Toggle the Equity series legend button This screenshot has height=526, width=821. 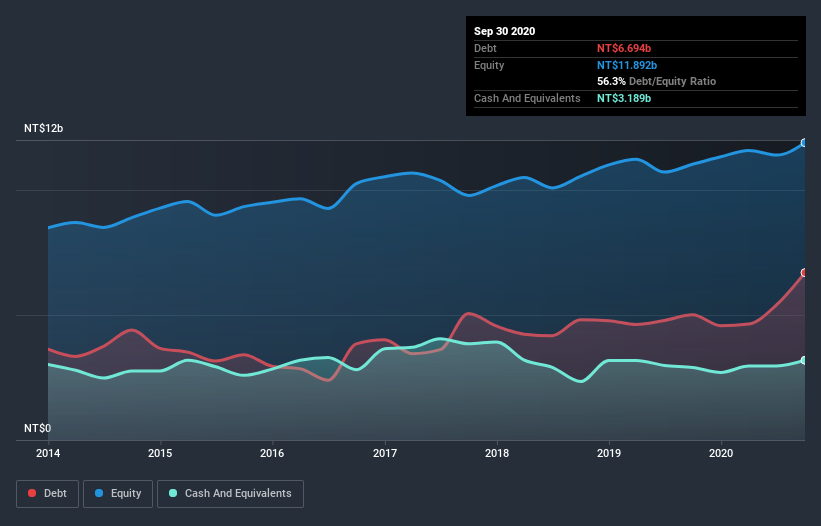tap(118, 494)
